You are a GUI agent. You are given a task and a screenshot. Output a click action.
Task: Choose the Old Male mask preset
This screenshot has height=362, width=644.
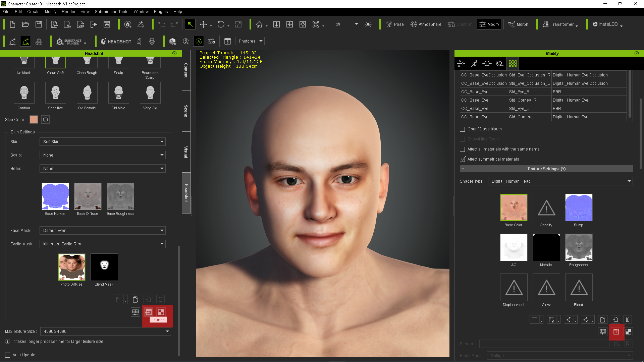click(118, 93)
